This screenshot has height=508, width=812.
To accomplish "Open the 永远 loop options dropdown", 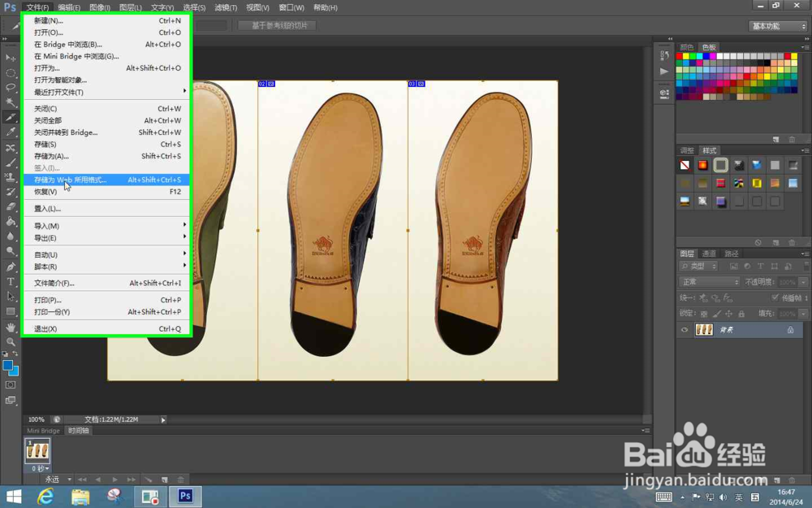I will click(58, 480).
